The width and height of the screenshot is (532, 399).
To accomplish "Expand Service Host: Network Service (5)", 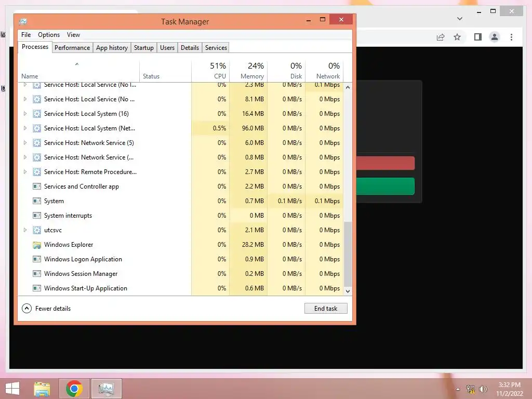I will [25, 143].
